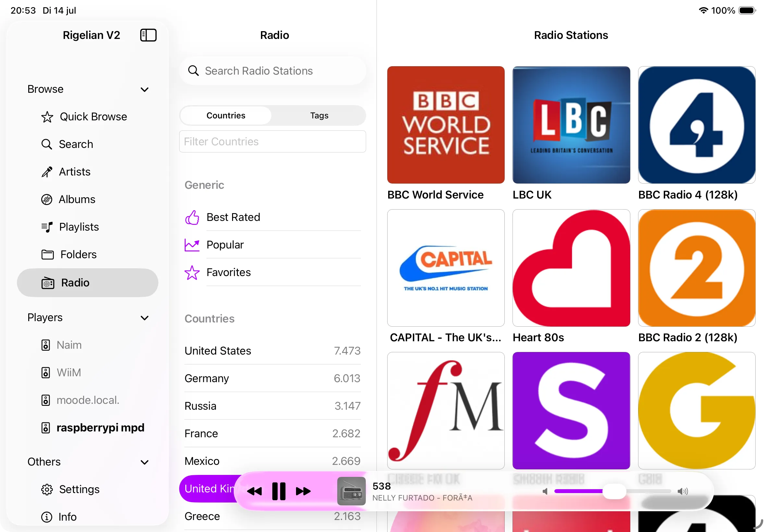Click the Search Radio Stations field
Screen dimensions: 766x532
coord(272,71)
